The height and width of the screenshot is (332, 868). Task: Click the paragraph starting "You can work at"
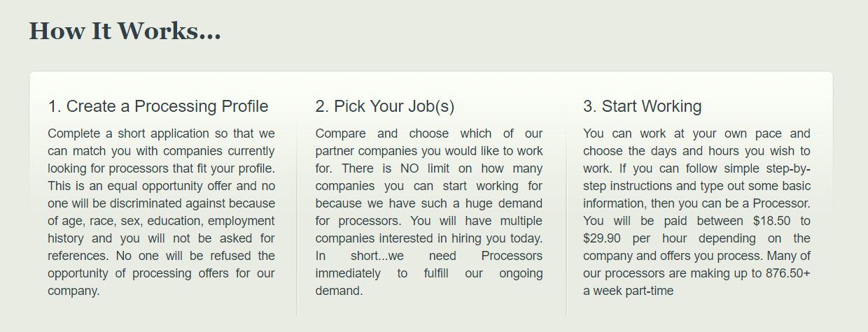point(696,212)
